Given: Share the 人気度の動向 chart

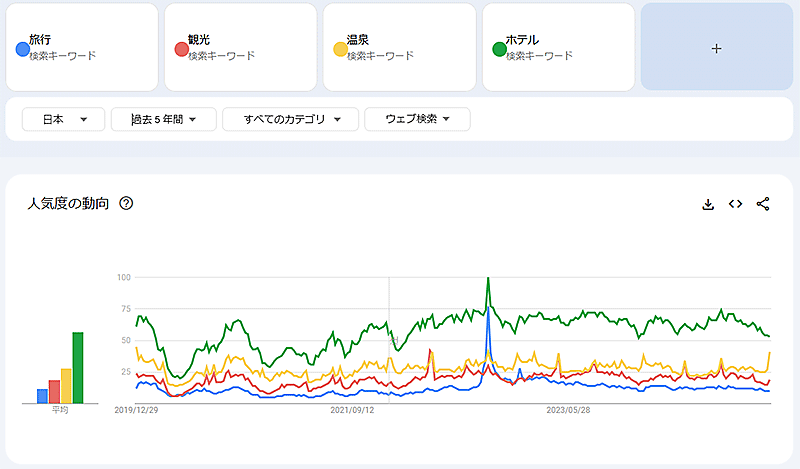Looking at the screenshot, I should tap(763, 204).
